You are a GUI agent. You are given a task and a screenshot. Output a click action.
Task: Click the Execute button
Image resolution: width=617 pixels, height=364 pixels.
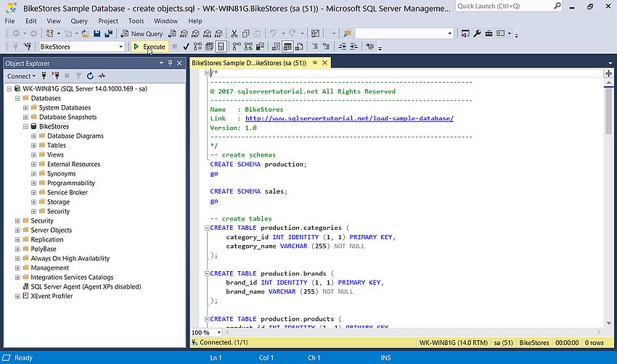click(150, 47)
